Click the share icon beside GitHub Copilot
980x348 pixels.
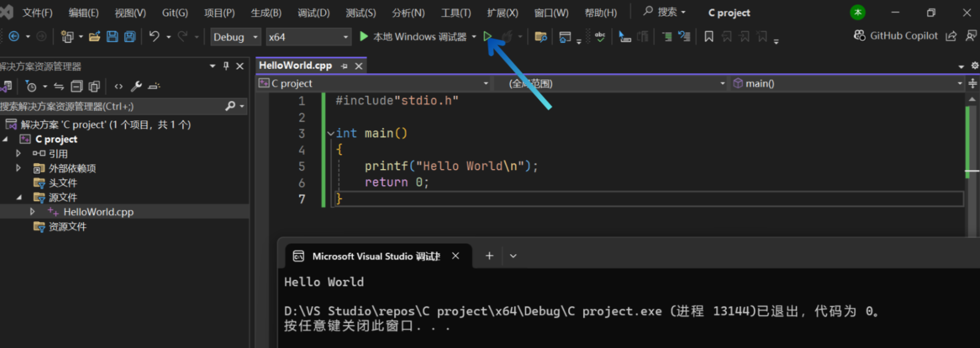951,36
